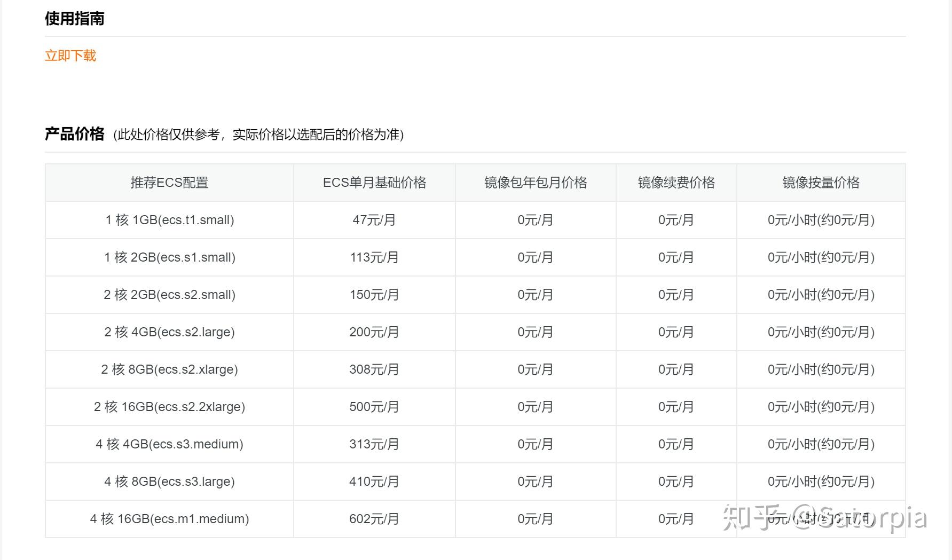Click the 410元/月 price cell
This screenshot has height=560, width=952.
click(374, 482)
